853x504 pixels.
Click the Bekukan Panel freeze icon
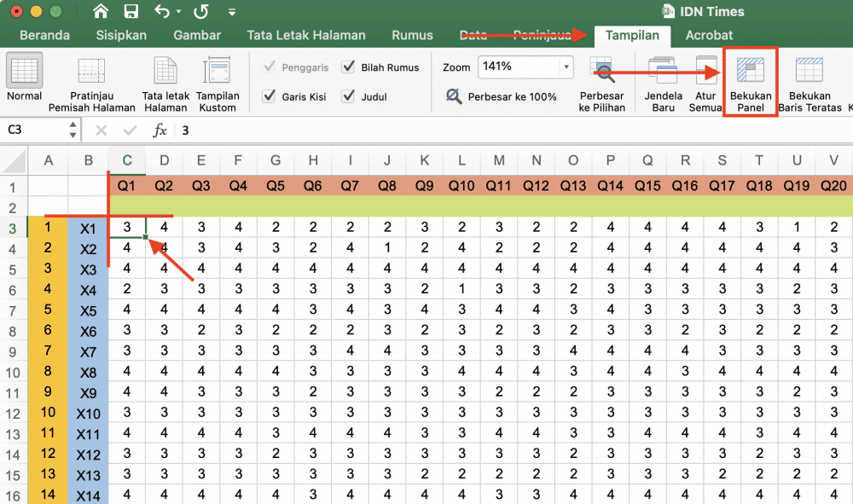tap(750, 71)
